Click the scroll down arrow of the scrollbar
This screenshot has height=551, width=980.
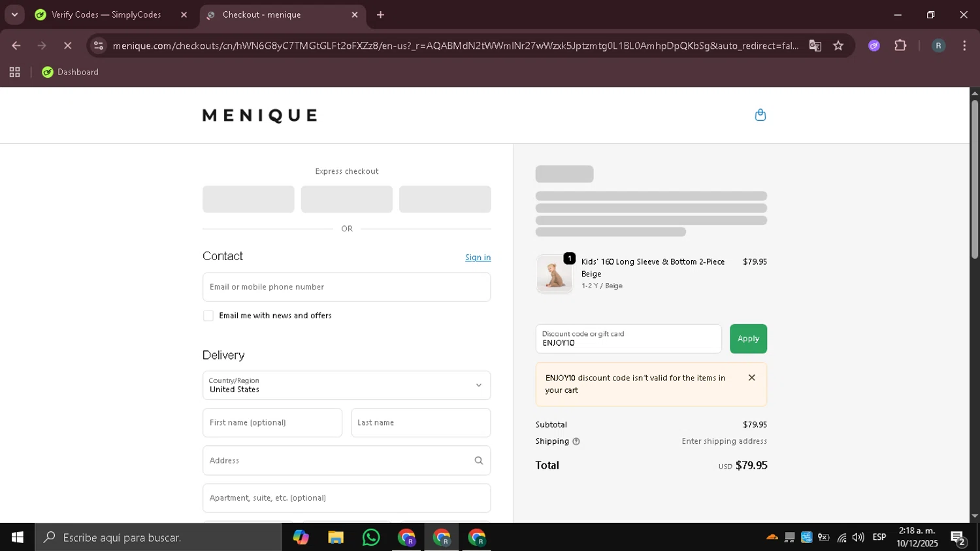(x=975, y=516)
